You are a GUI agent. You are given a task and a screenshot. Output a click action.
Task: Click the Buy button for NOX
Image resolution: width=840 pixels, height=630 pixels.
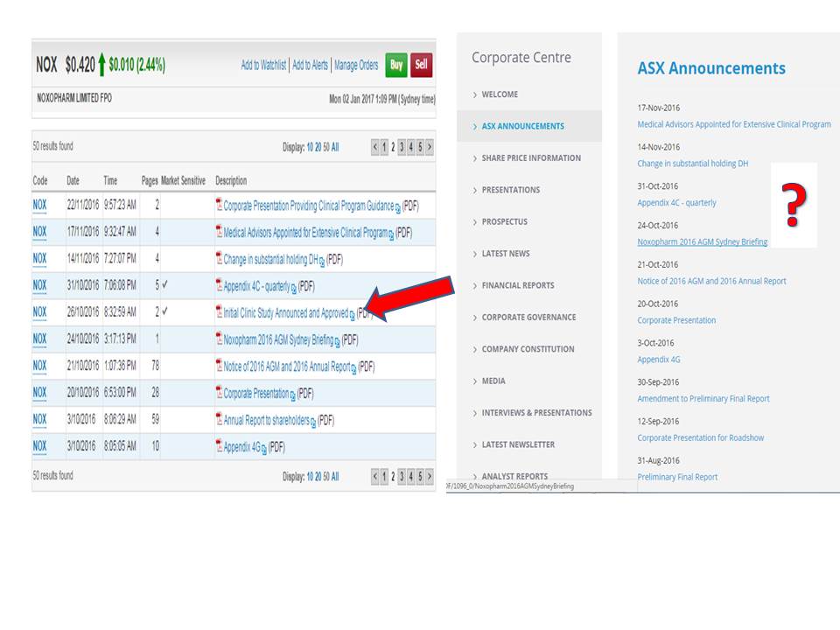coord(396,65)
